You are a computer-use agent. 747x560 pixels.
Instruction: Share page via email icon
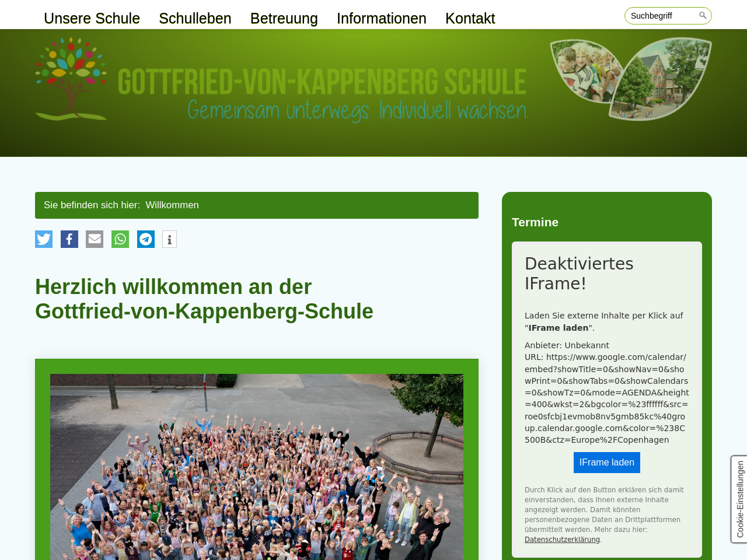tap(95, 239)
